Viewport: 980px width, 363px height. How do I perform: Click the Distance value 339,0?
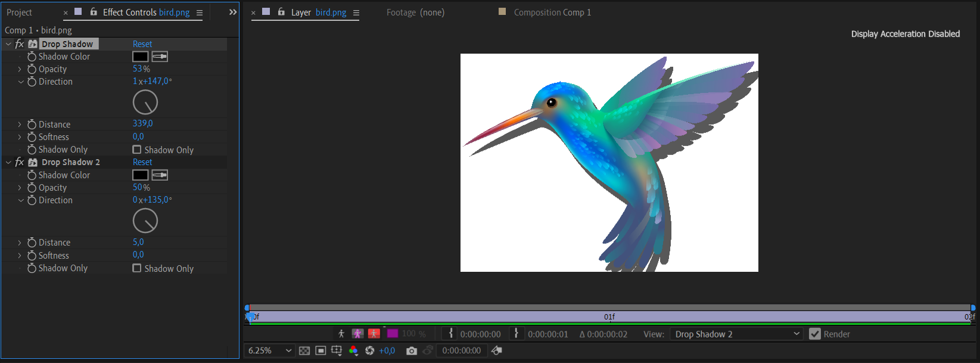tap(142, 123)
